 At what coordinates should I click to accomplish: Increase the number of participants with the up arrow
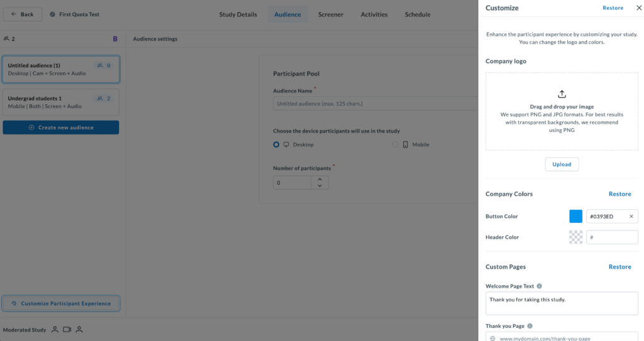click(319, 179)
